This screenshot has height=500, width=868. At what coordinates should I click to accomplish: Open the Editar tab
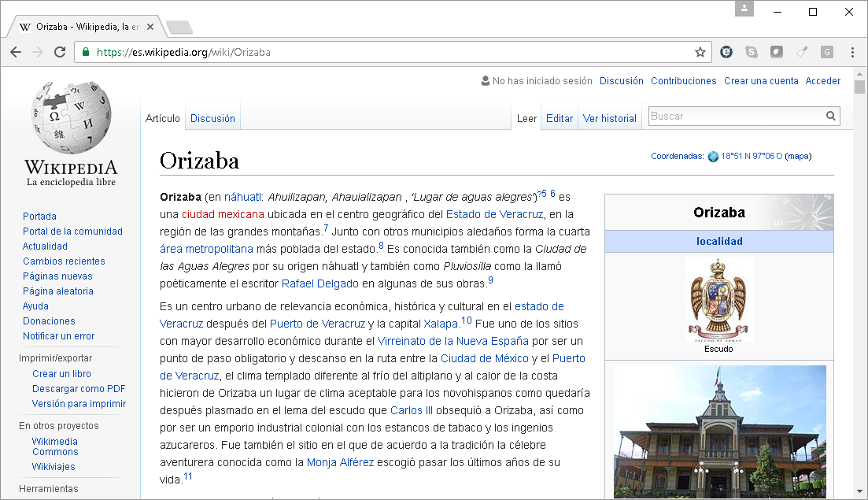(559, 118)
